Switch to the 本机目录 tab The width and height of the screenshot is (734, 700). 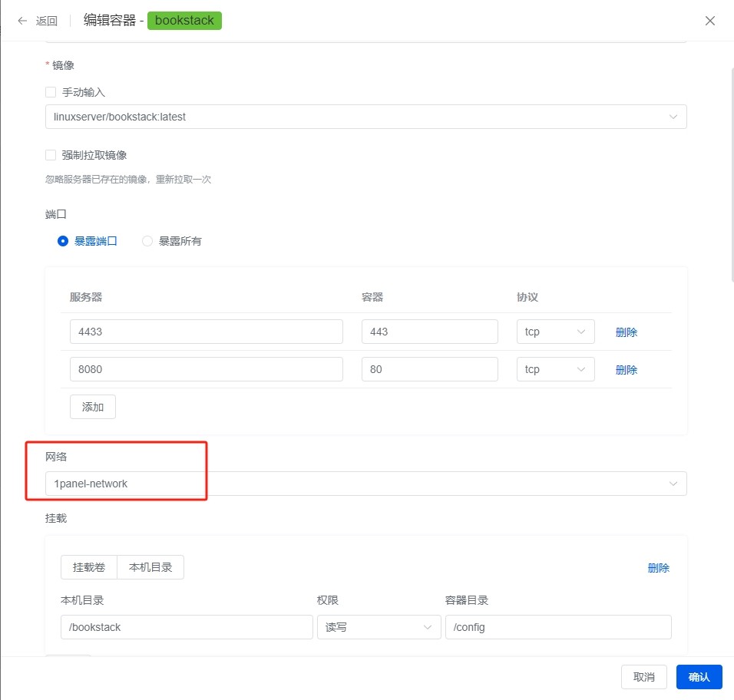coord(150,567)
